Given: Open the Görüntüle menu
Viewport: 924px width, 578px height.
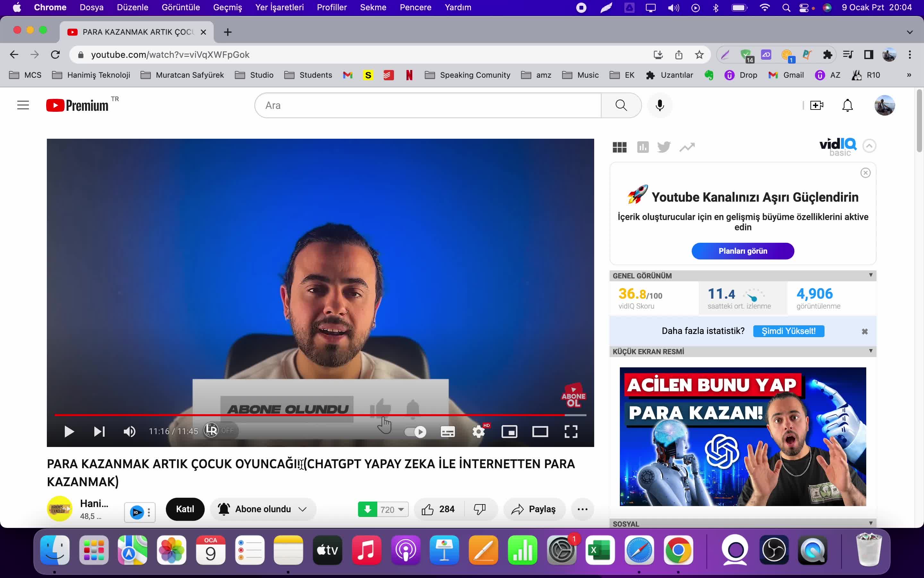Looking at the screenshot, I should [181, 7].
